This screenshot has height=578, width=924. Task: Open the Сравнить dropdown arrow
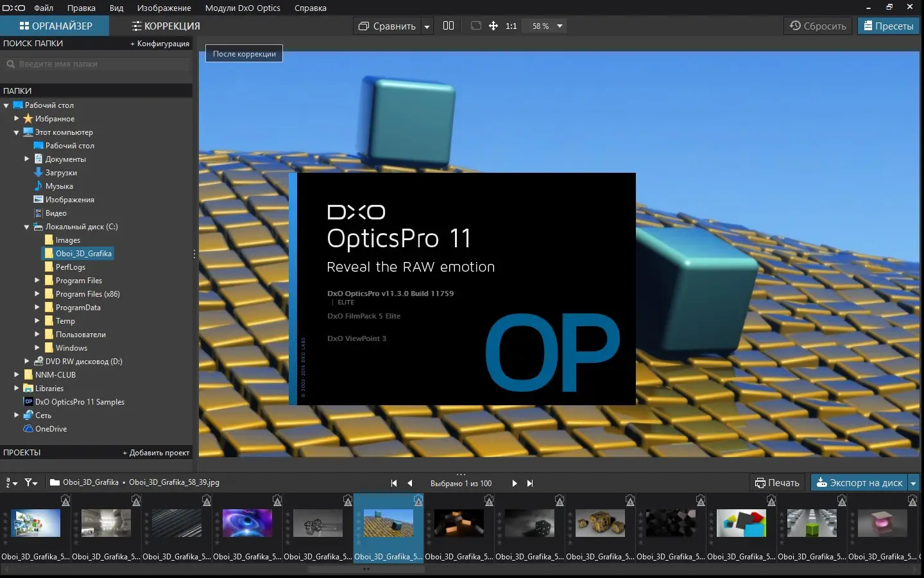[427, 26]
